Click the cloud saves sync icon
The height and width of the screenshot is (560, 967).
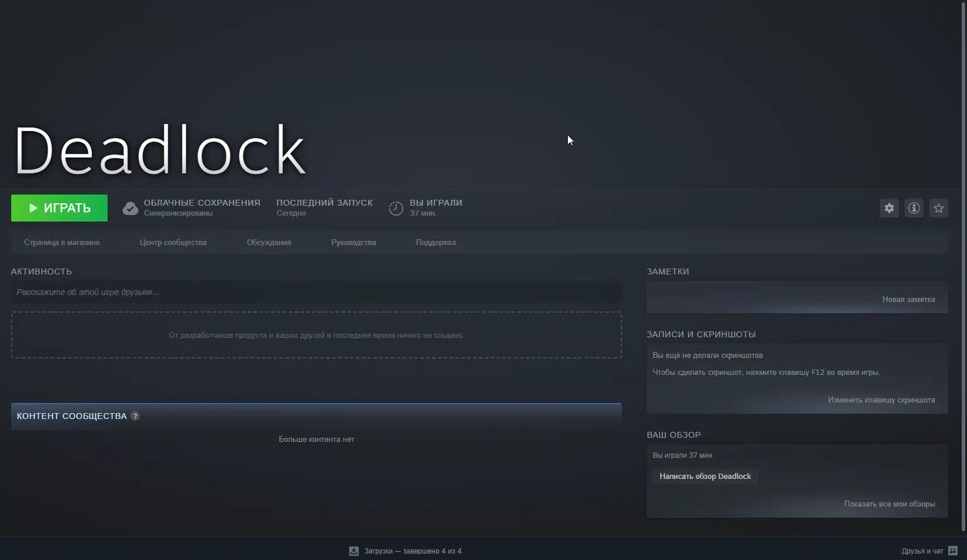point(131,209)
